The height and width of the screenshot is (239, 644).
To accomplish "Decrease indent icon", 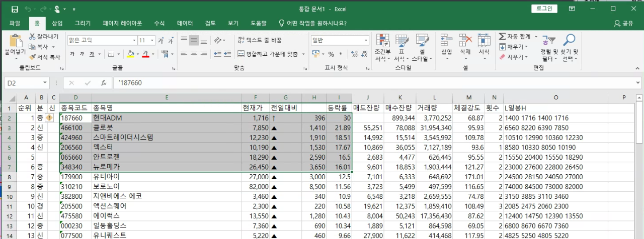I will click(x=218, y=54).
